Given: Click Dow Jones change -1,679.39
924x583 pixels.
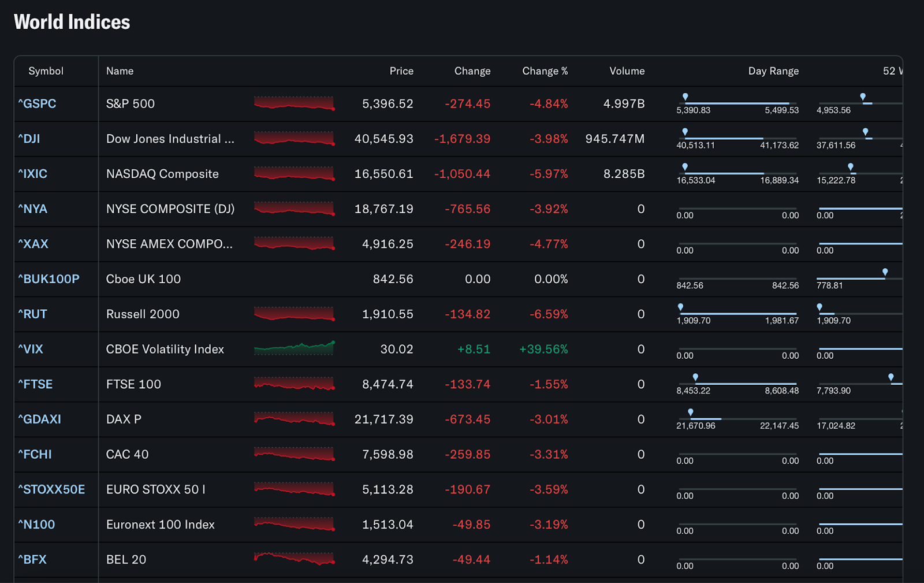Looking at the screenshot, I should tap(462, 139).
